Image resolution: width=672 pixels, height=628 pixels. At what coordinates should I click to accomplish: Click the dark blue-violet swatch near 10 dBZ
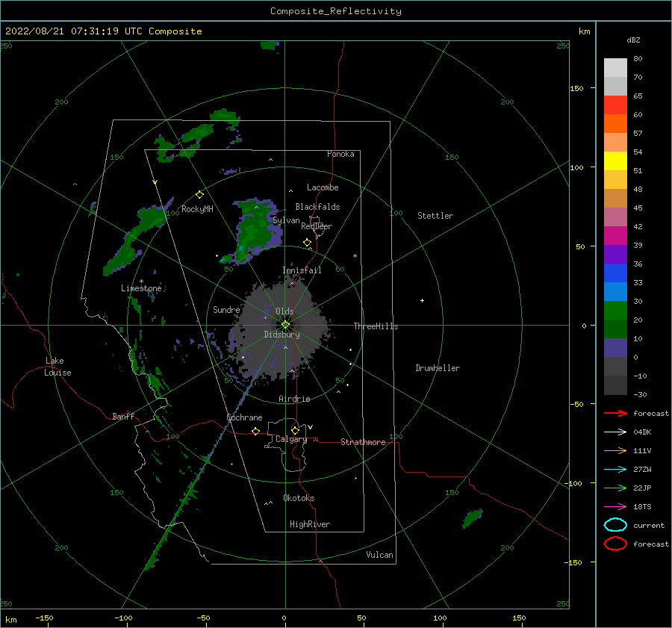click(615, 347)
